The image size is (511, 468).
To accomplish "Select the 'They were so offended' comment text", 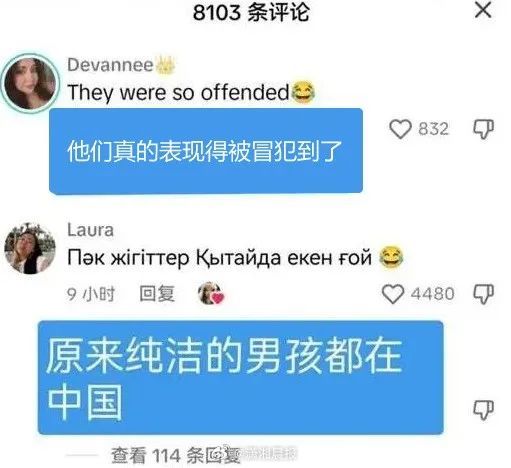I will (x=178, y=92).
